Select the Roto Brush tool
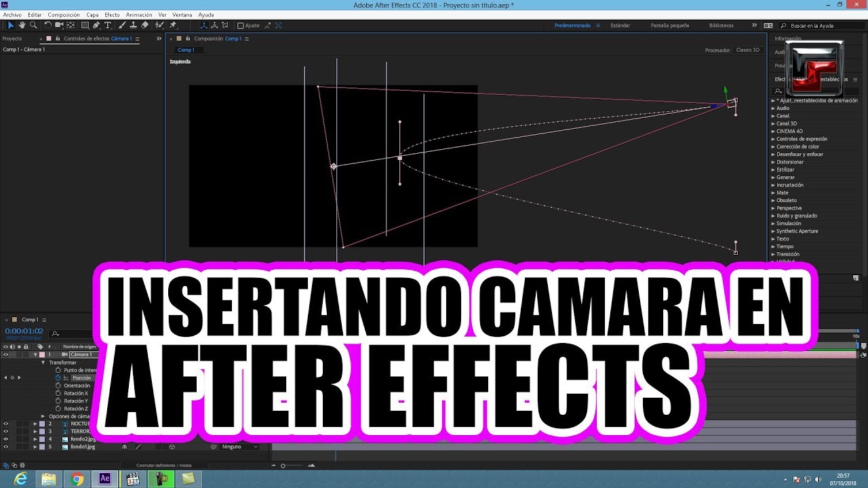The height and width of the screenshot is (488, 868). coord(159,25)
